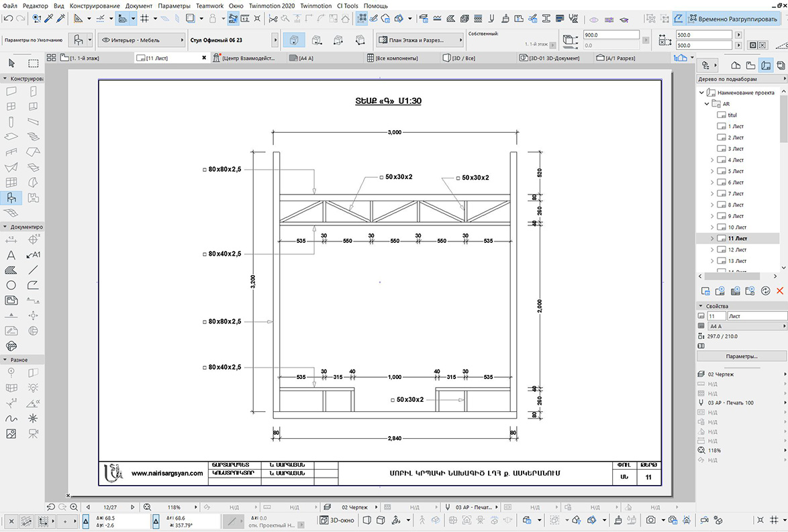The image size is (788, 532).
Task: Open the План Этажа и Разрез dropdown
Action: pyautogui.click(x=420, y=40)
